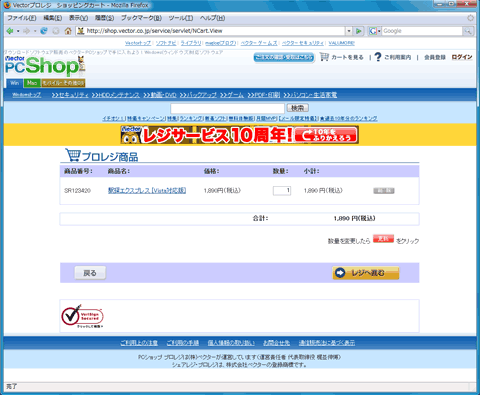This screenshot has height=395, width=480.
Task: Click the site favicon in address bar
Action: [x=80, y=31]
